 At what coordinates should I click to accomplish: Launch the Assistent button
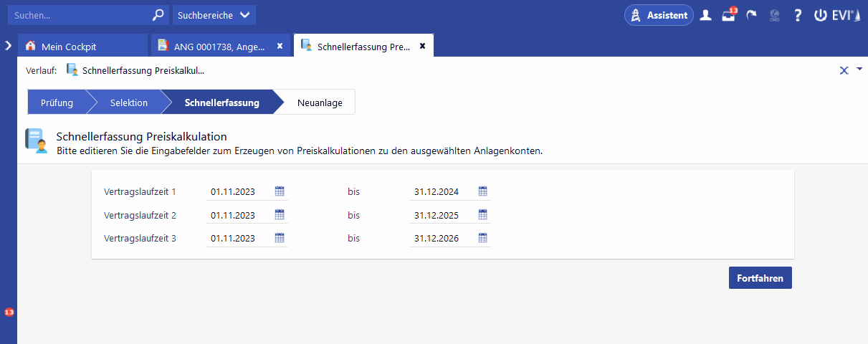659,15
